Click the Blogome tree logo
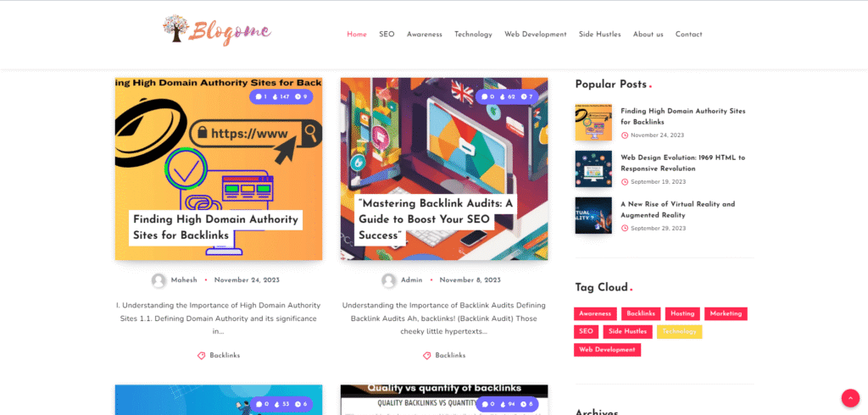This screenshot has width=868, height=415. pos(217,30)
